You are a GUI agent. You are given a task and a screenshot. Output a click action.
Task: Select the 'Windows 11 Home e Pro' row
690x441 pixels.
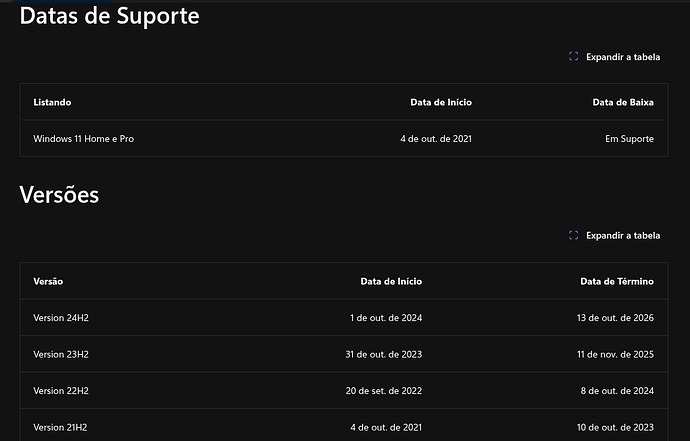(x=83, y=138)
